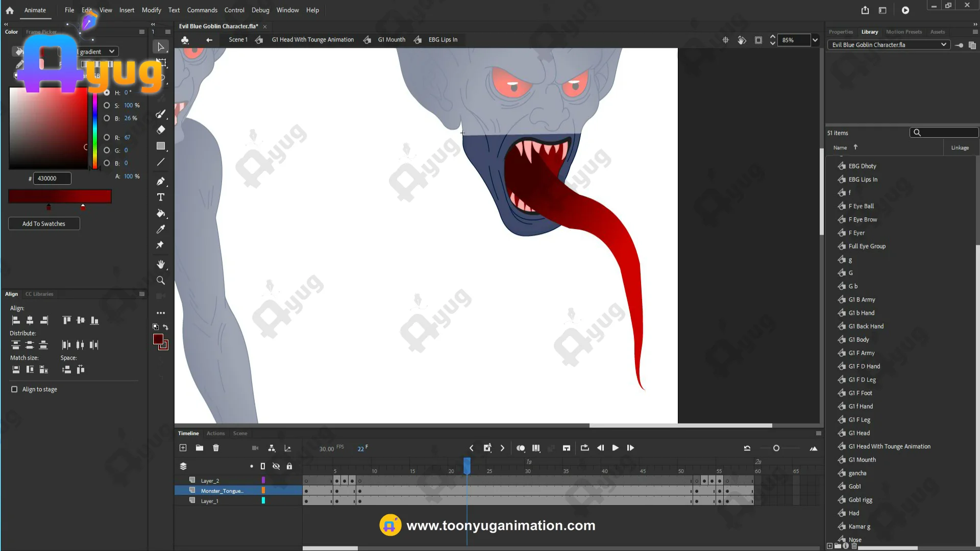Open the Modify menu

151,10
